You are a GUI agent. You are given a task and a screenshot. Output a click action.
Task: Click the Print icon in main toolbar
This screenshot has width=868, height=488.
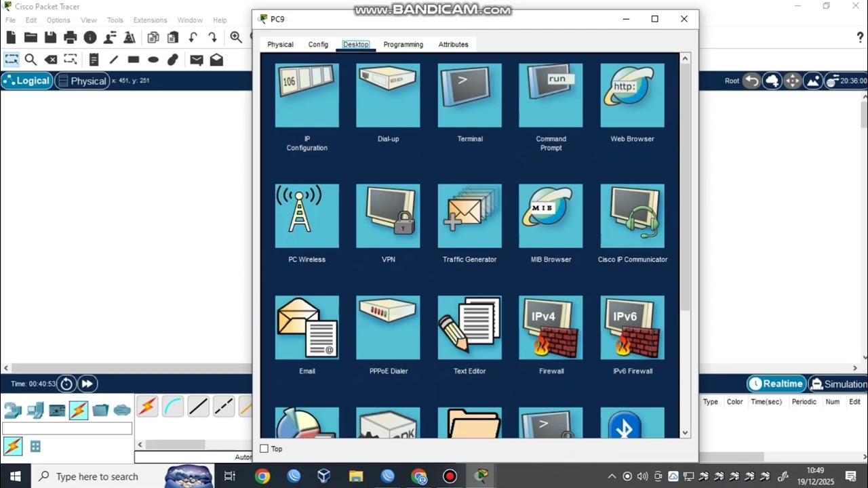point(70,37)
